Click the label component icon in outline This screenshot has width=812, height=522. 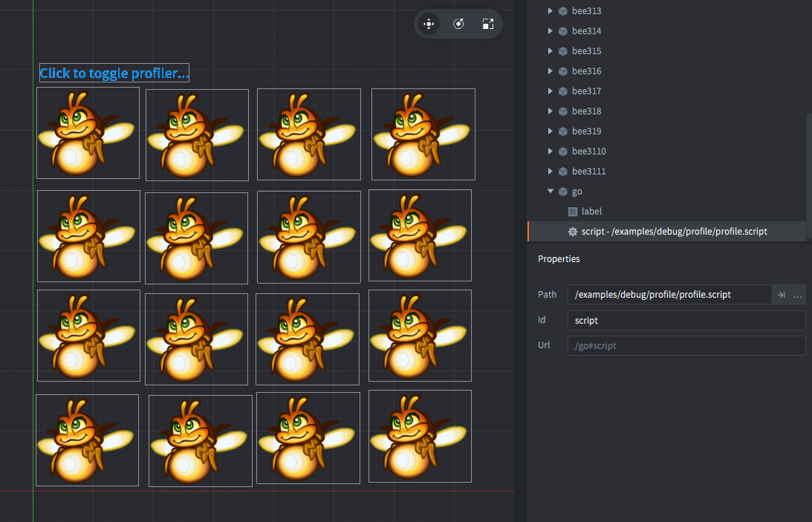coord(573,212)
